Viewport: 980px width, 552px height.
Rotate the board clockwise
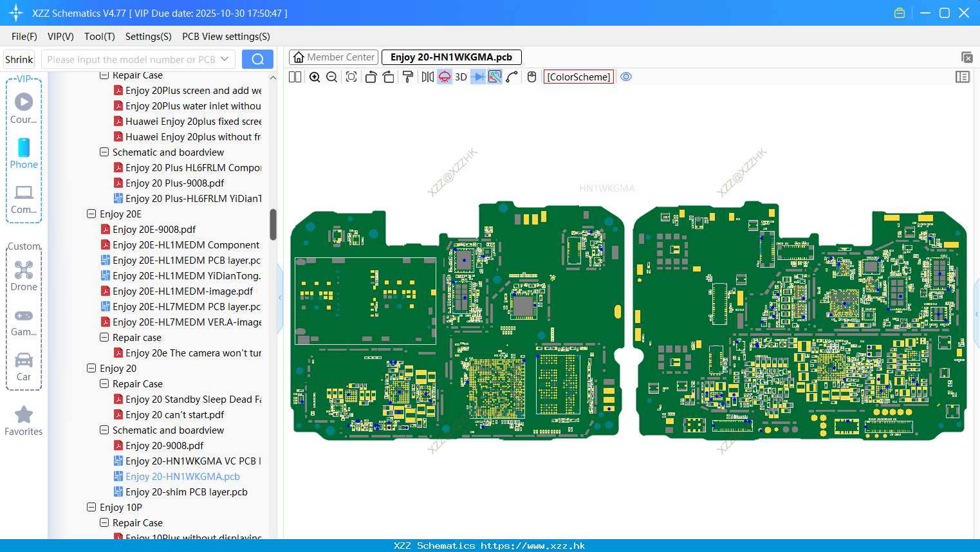pos(388,77)
